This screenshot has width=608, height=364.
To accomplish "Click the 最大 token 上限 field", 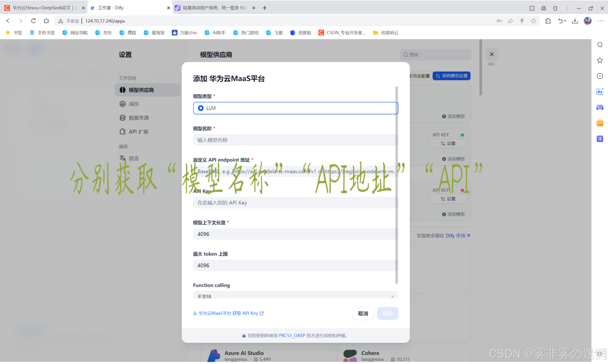I will (295, 266).
